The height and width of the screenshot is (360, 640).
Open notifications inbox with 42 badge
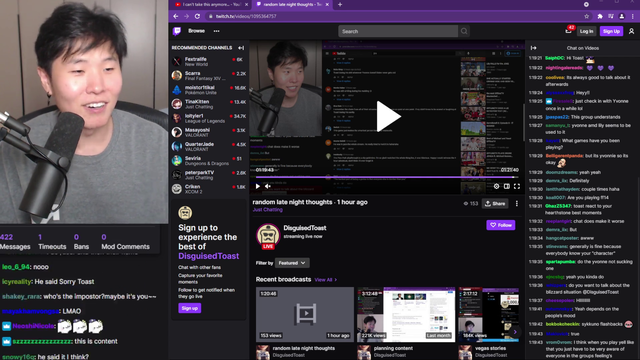[569, 30]
